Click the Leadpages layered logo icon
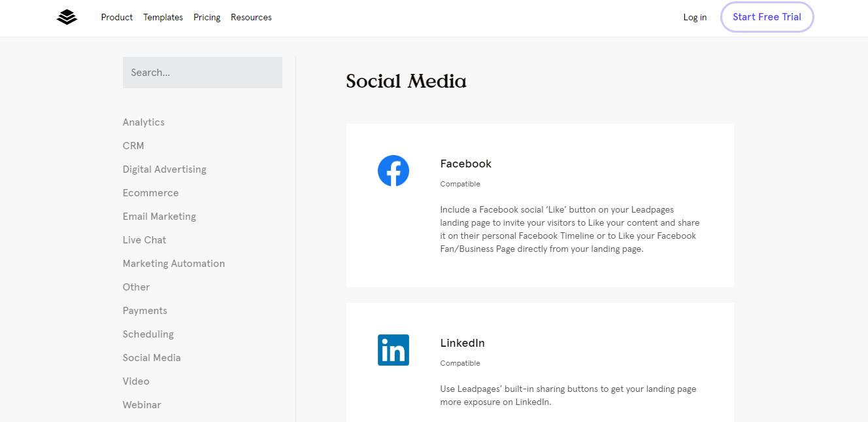Viewport: 868px width, 422px height. point(67,18)
